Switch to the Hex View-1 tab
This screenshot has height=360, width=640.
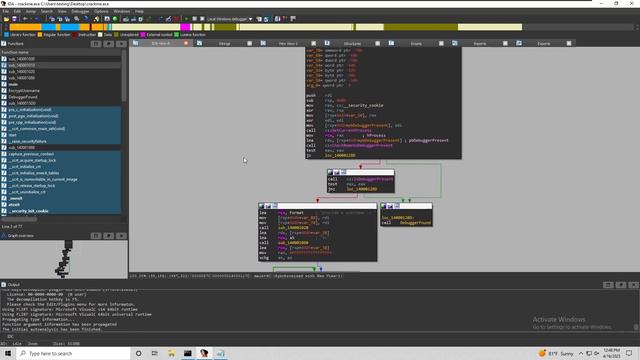pyautogui.click(x=288, y=43)
